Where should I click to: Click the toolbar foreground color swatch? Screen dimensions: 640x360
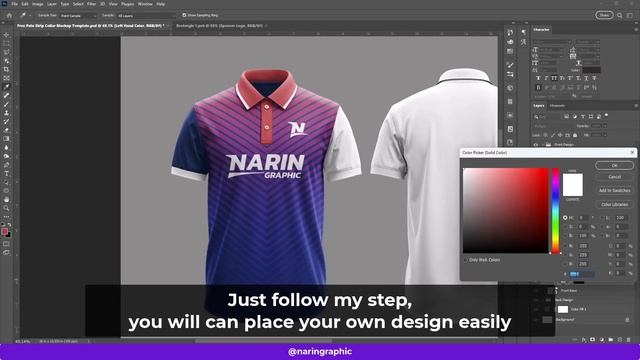coord(4,231)
